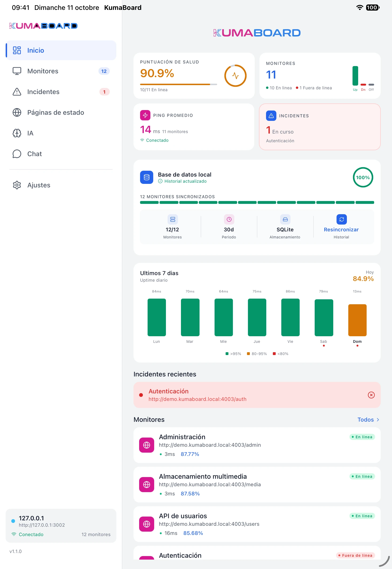The width and height of the screenshot is (392, 569).
Task: Click the Resincronizar refresh icon
Action: pos(341,219)
